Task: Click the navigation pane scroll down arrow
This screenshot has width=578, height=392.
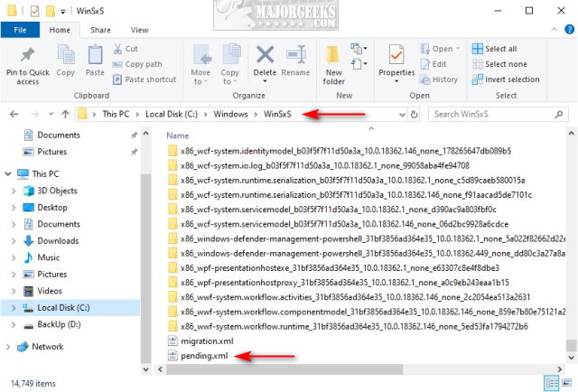Action: [146, 369]
